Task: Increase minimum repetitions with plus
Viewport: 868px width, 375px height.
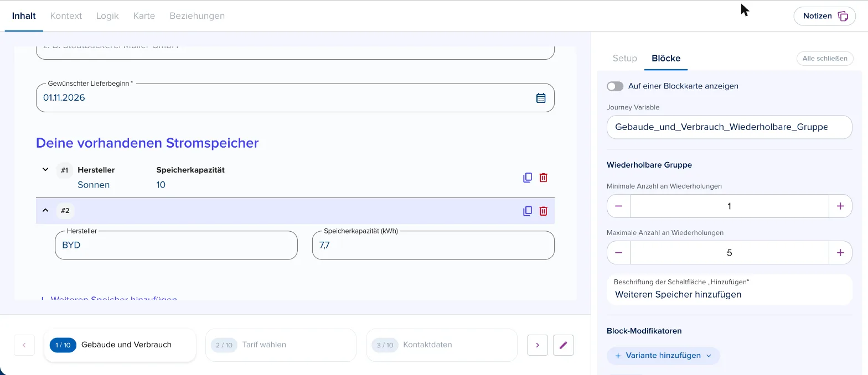Action: click(x=840, y=206)
